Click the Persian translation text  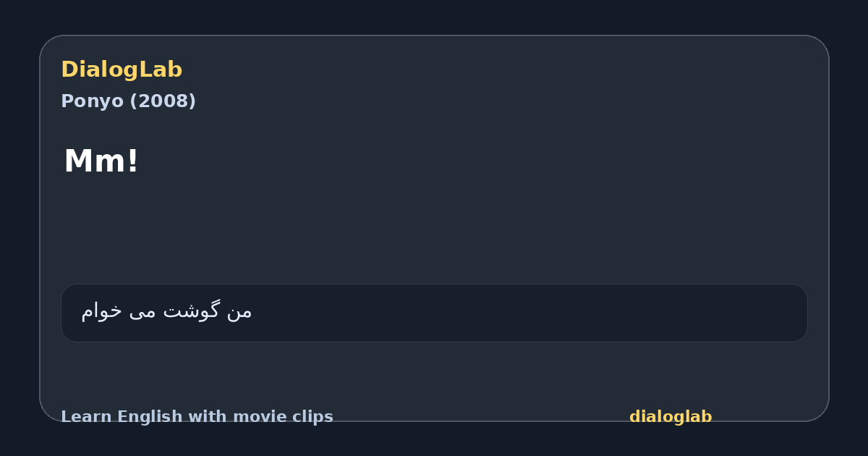click(x=166, y=311)
